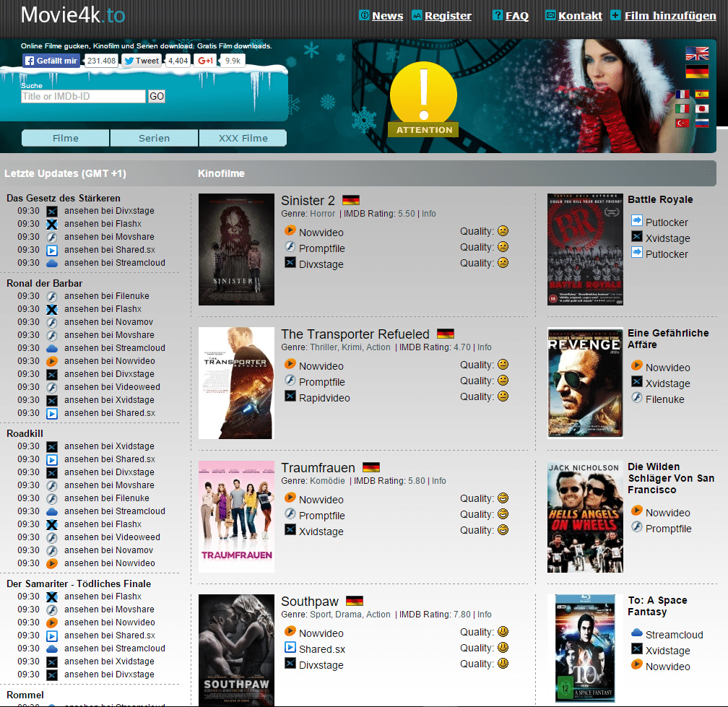The width and height of the screenshot is (728, 707).
Task: Choose the Italian flag language icon
Action: click(x=682, y=108)
